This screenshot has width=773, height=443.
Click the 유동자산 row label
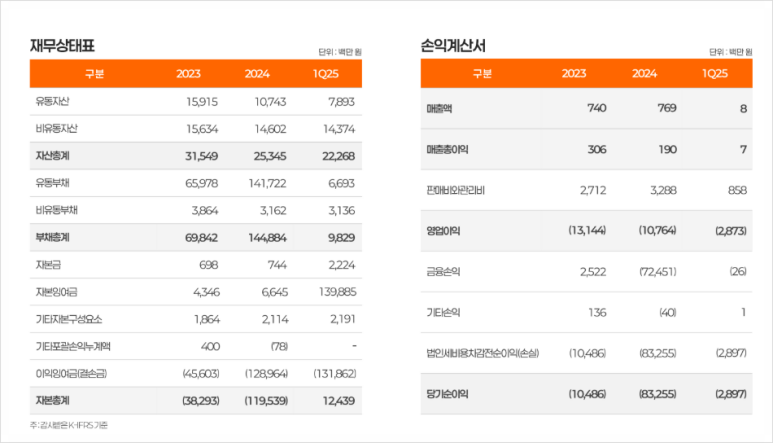click(52, 102)
